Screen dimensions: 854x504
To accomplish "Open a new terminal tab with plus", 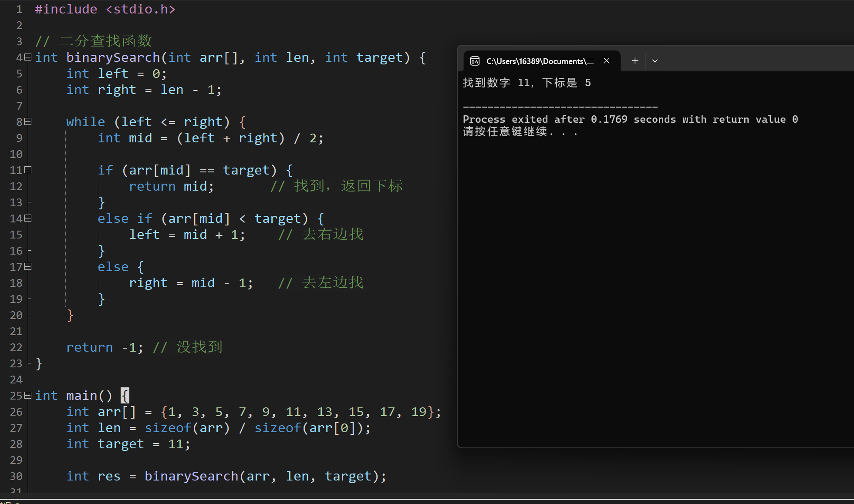I will 635,61.
